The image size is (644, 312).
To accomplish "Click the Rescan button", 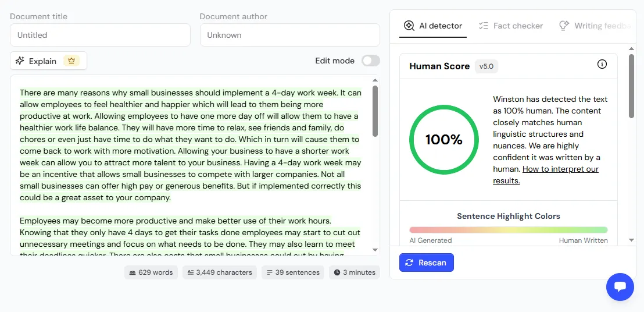I will click(426, 263).
